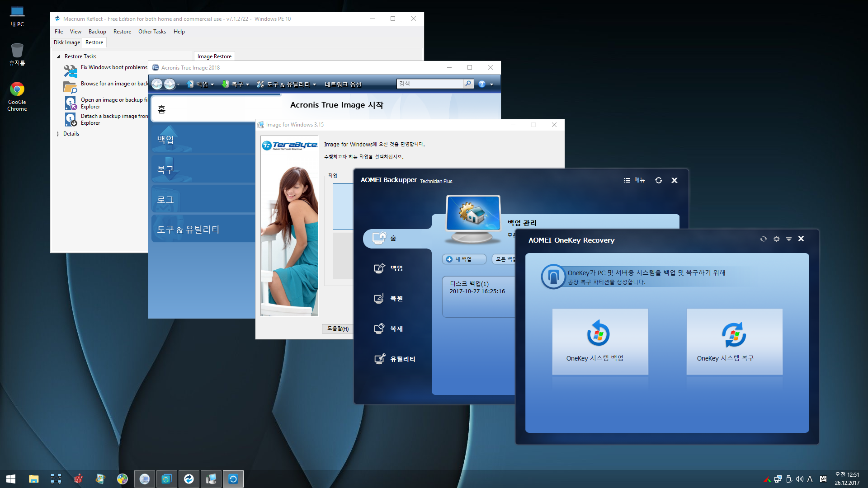Click the refresh icon in AOMEI Backupper

click(x=659, y=180)
